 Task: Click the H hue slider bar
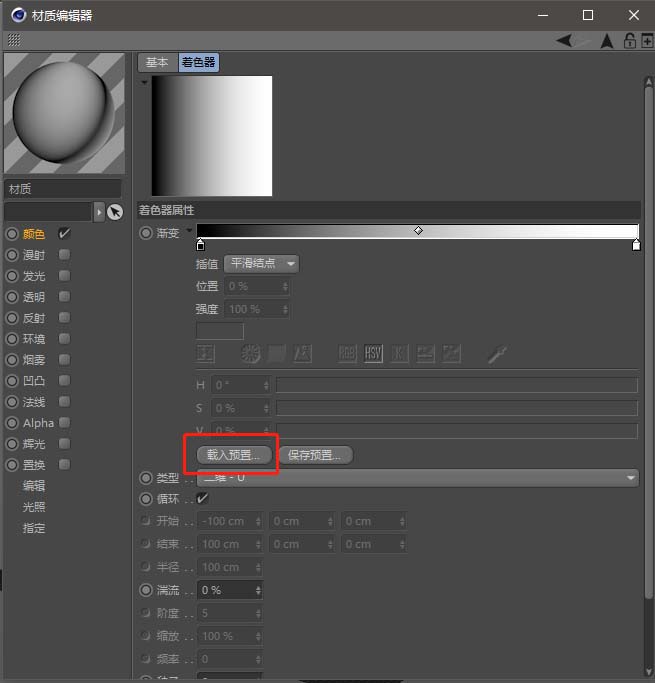pos(457,385)
